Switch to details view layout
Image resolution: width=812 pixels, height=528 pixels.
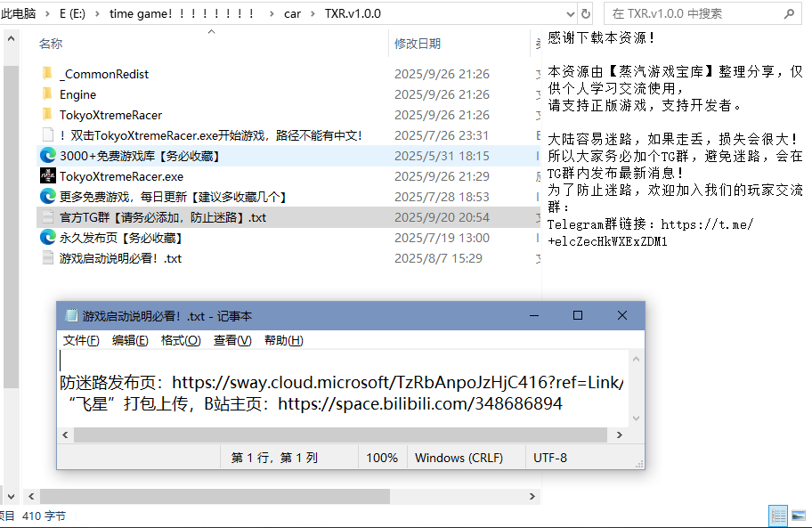(778, 516)
